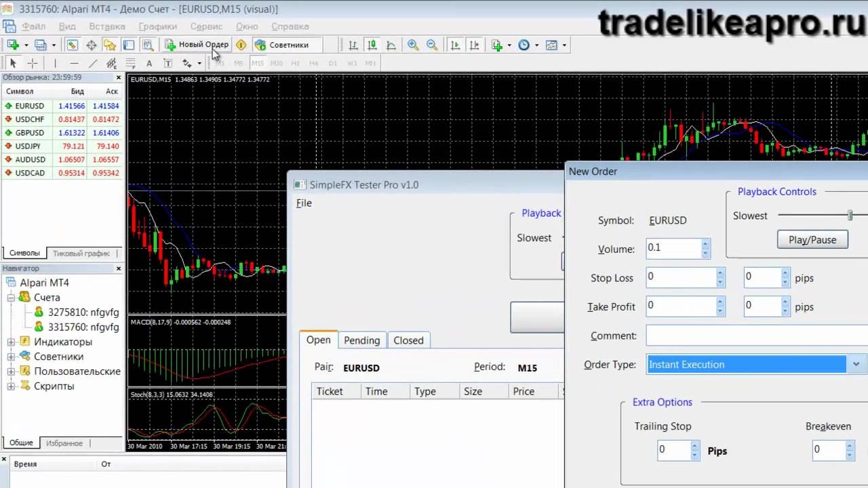The width and height of the screenshot is (868, 488).
Task: Select the M15 timeframe button
Action: (x=257, y=63)
